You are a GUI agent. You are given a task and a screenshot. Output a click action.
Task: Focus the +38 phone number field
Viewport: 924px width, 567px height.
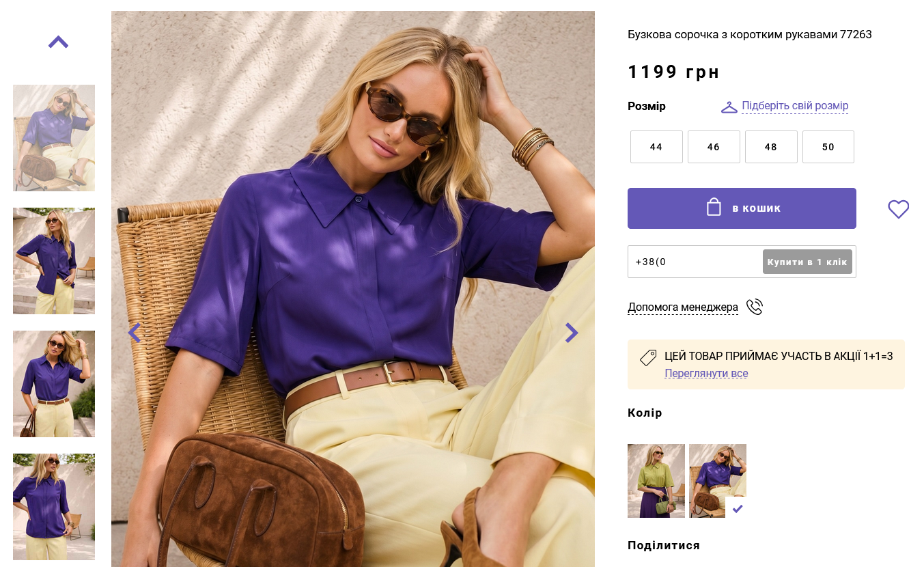695,262
